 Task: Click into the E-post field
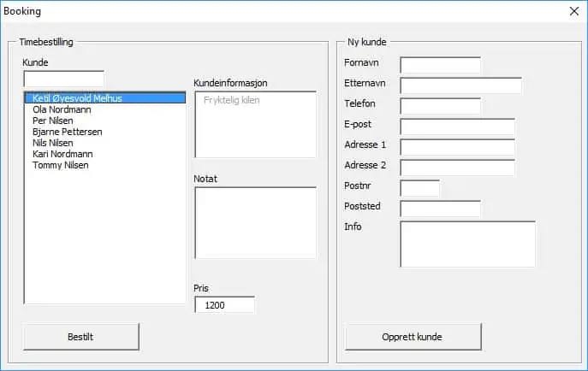click(x=458, y=127)
